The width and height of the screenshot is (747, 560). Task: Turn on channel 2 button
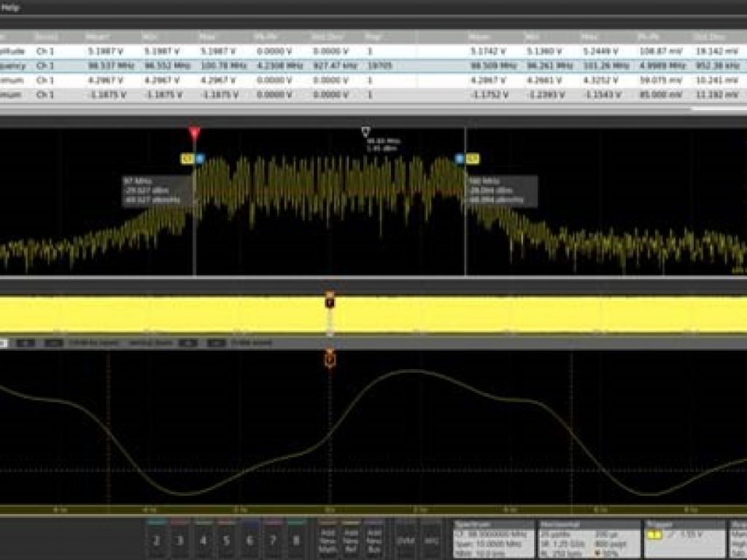(156, 539)
